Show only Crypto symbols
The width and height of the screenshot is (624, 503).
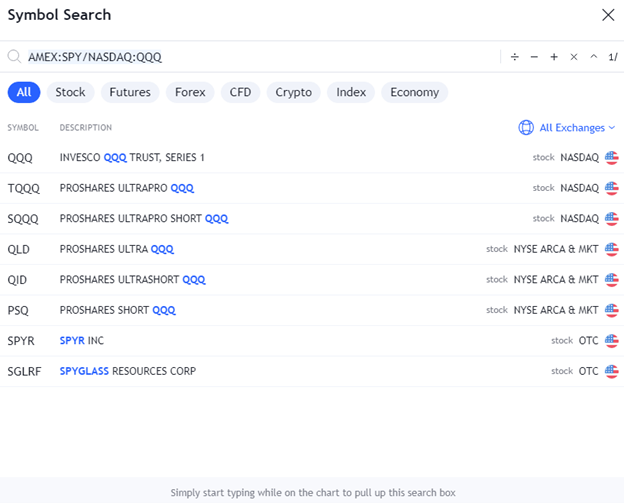point(293,92)
